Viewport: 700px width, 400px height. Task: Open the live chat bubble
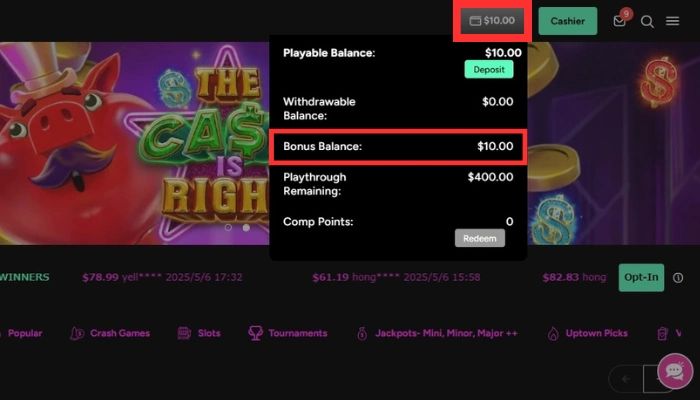(x=675, y=370)
